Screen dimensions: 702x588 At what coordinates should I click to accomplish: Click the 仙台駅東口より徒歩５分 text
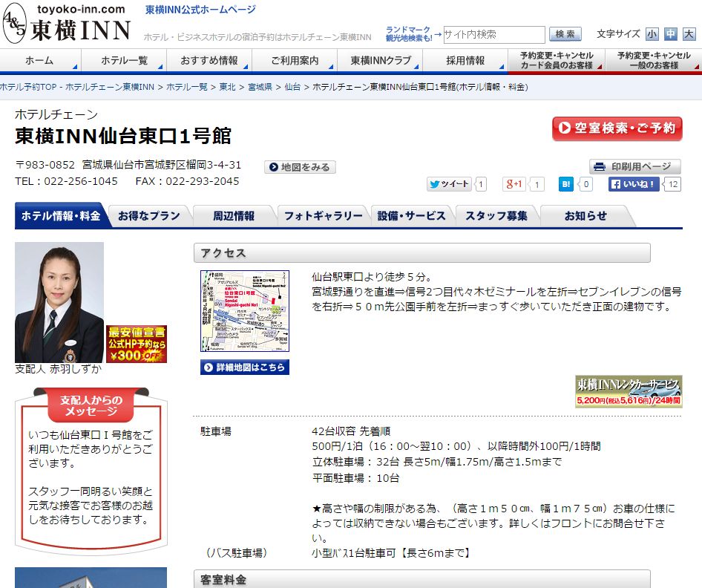click(372, 277)
